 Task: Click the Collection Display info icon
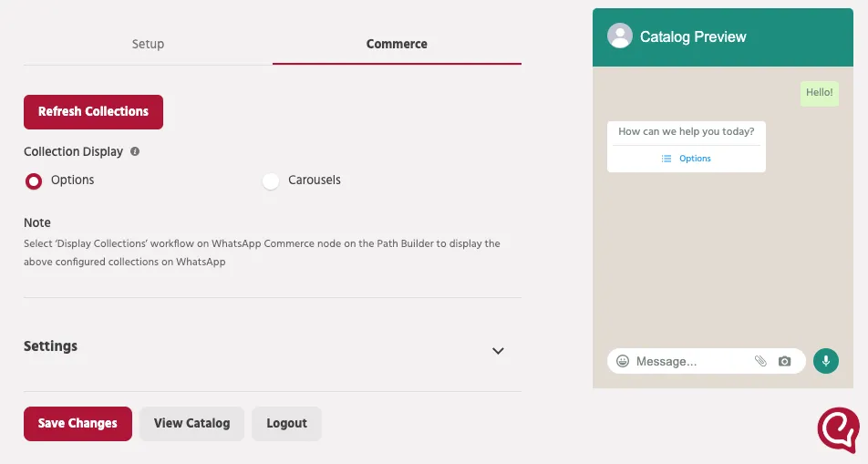coord(135,151)
